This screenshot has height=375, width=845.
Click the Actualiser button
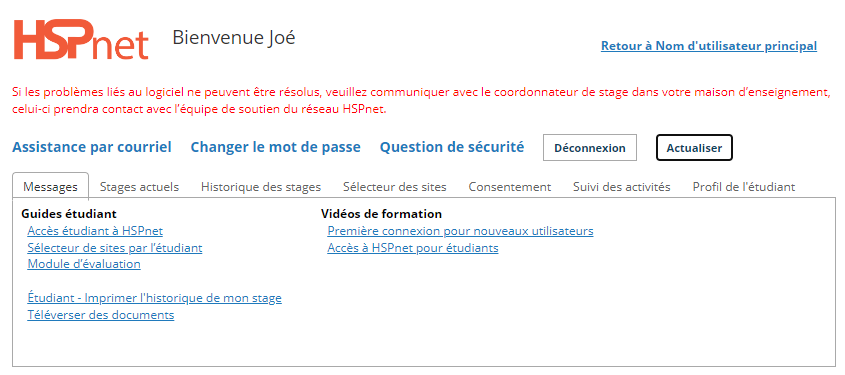pos(694,148)
